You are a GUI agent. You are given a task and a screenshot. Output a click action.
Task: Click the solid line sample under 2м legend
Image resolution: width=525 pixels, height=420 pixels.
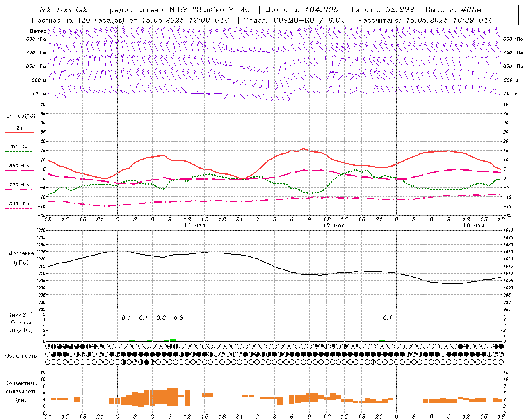(19, 132)
